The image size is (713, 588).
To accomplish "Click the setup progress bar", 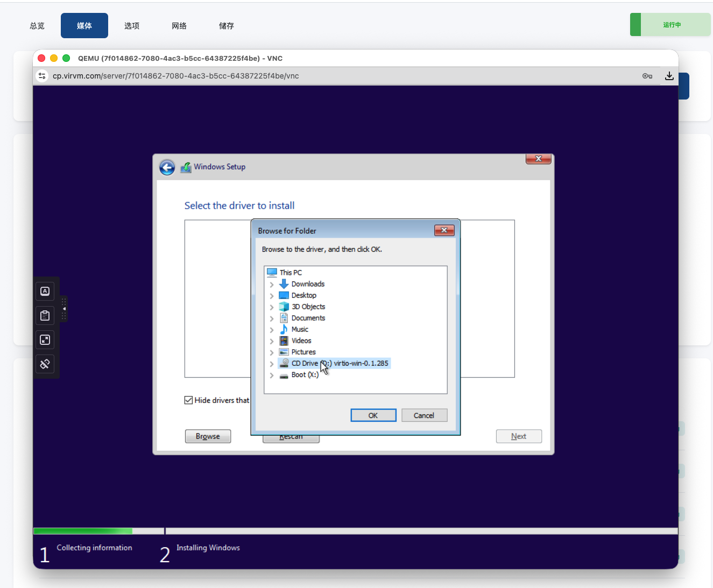I will 356,531.
